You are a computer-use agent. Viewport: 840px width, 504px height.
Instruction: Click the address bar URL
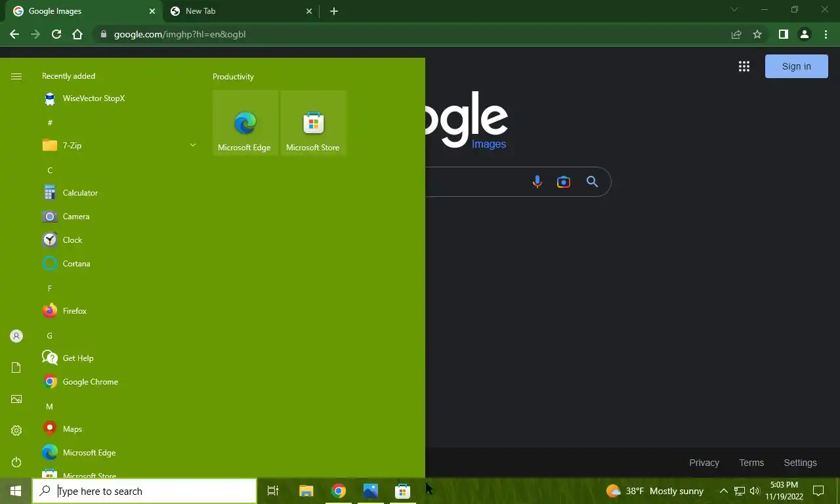180,34
